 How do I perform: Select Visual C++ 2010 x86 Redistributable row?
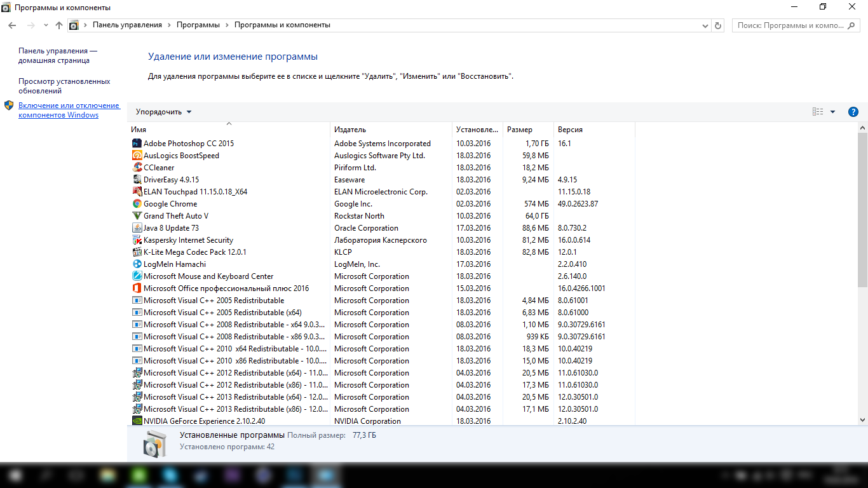[381, 361]
